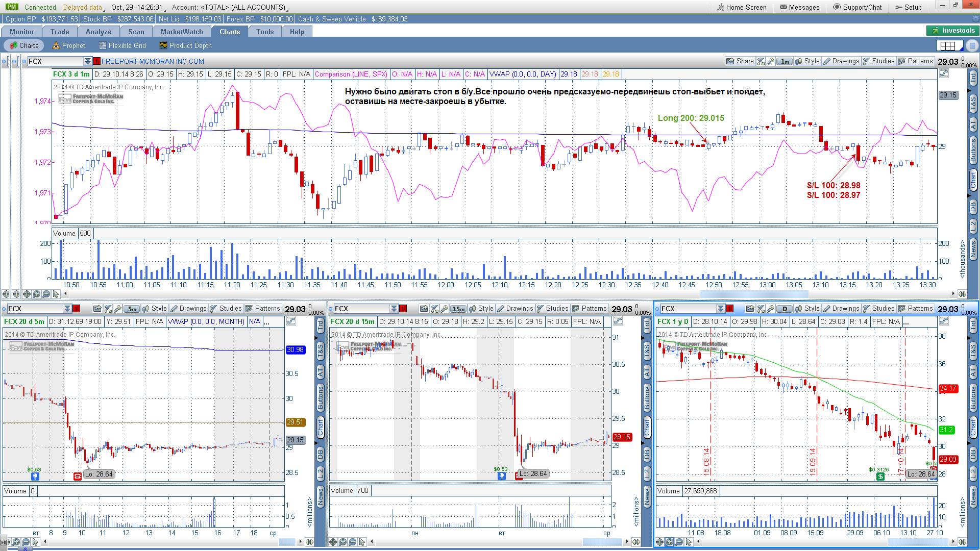Switch to the Monitor tab
The image size is (980, 551).
pos(21,32)
